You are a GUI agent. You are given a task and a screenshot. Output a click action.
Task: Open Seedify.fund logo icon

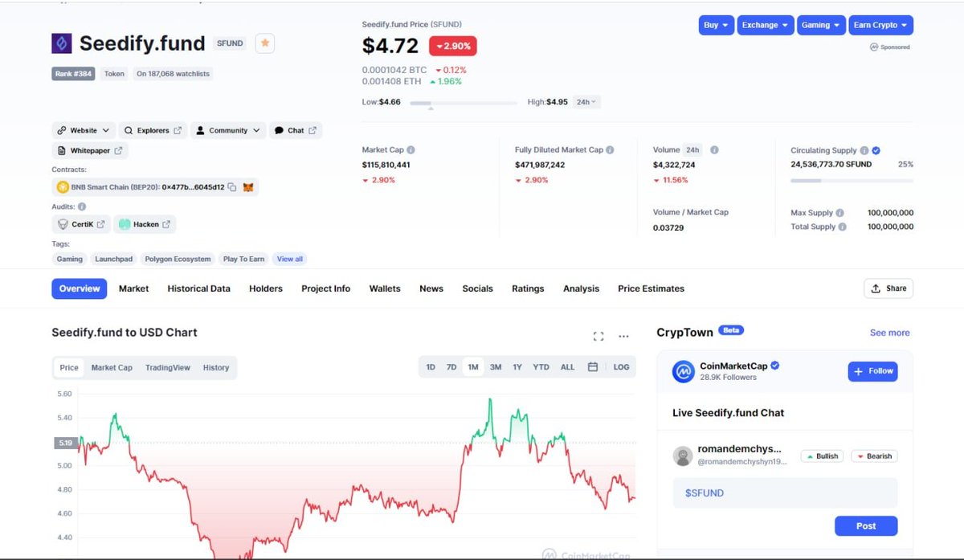tap(62, 43)
